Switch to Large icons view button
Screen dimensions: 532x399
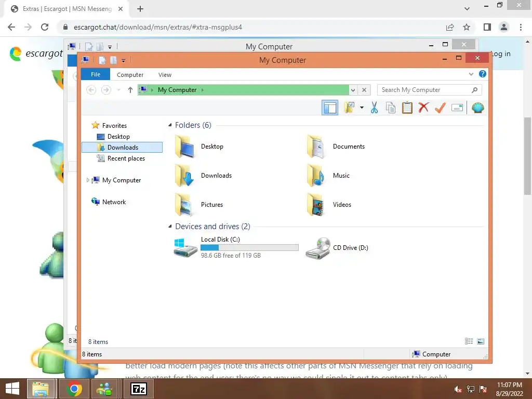coord(481,341)
